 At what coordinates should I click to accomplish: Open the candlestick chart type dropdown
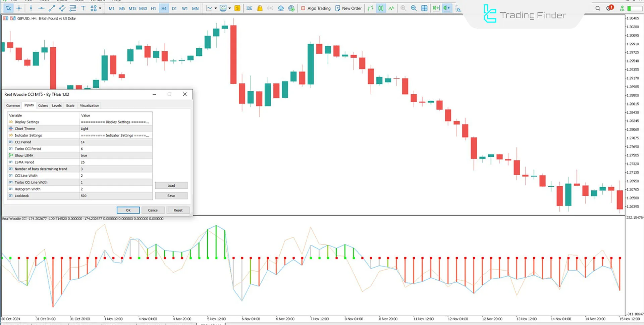pos(229,8)
